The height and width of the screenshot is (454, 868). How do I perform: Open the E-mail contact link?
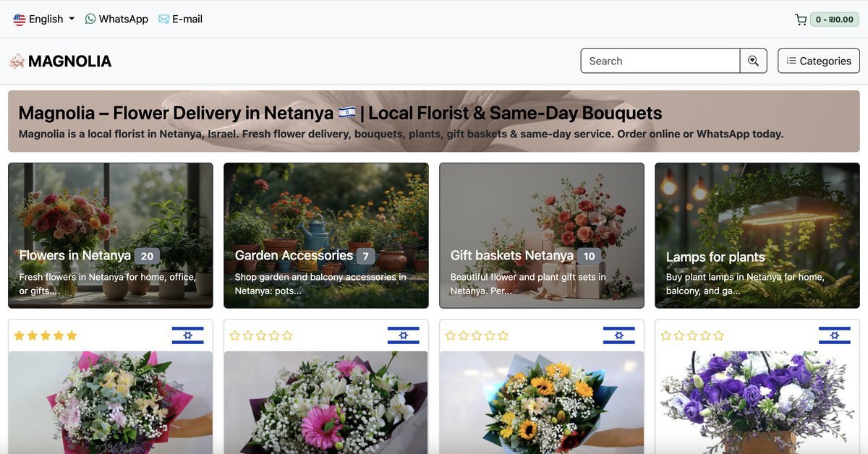click(180, 20)
